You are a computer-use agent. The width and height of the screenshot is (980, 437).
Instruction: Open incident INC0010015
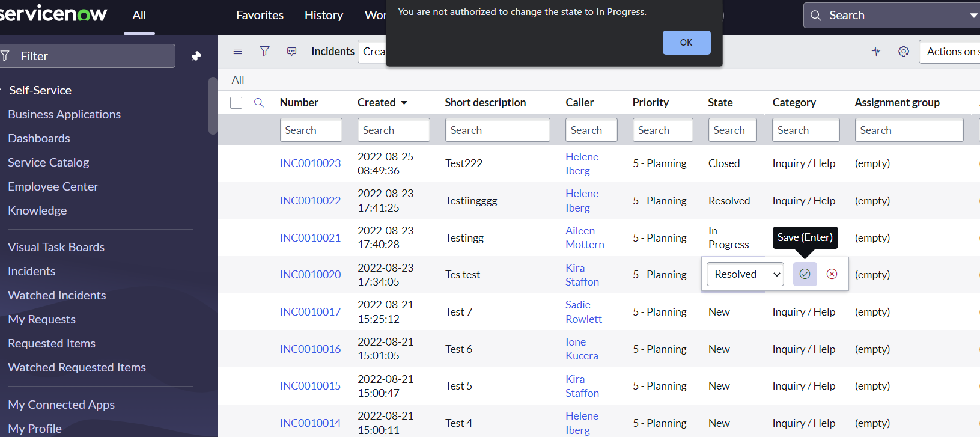[x=310, y=386]
